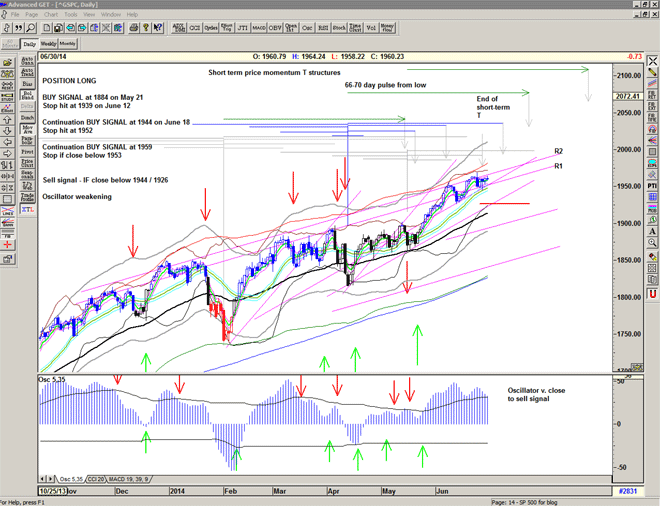Toggle the Mov Avg overlay button
660x506 pixels.
click(x=29, y=131)
